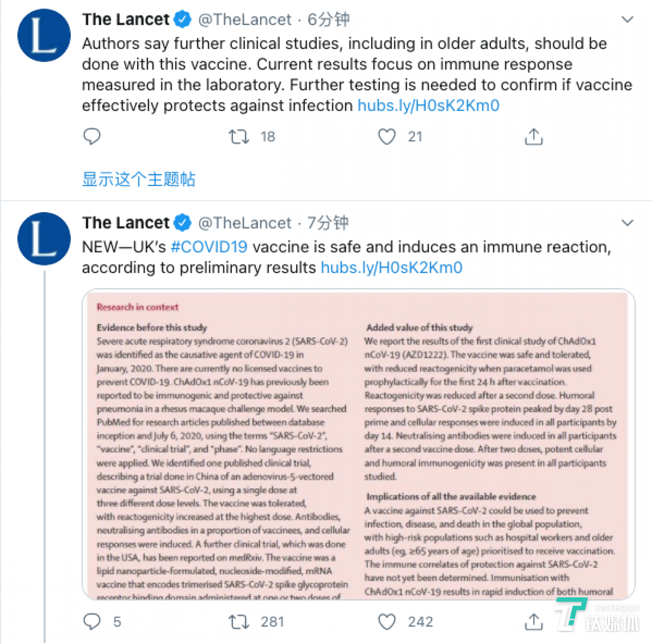Share the COVID19 vaccine tweet
The width and height of the screenshot is (652, 644).
click(x=533, y=621)
